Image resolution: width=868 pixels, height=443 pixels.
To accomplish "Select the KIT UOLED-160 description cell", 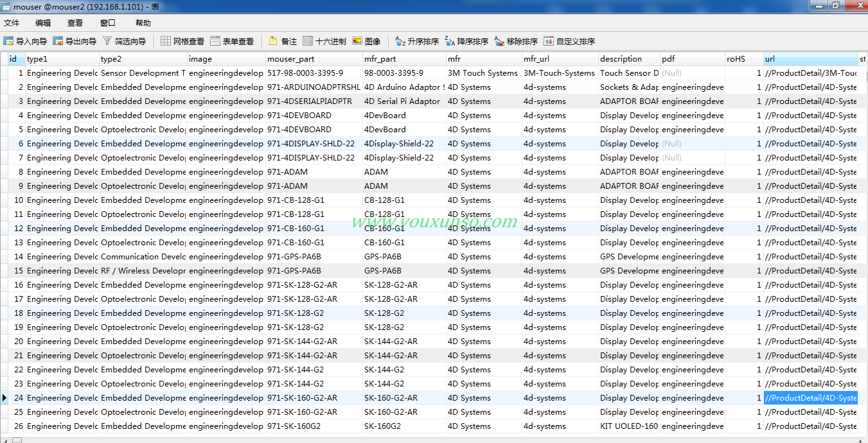I will [x=630, y=426].
